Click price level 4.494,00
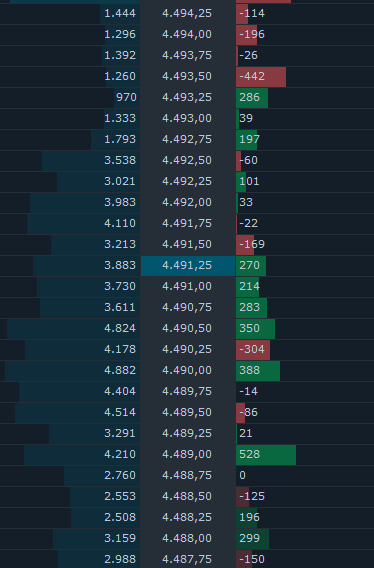The width and height of the screenshot is (374, 568). pyautogui.click(x=187, y=34)
